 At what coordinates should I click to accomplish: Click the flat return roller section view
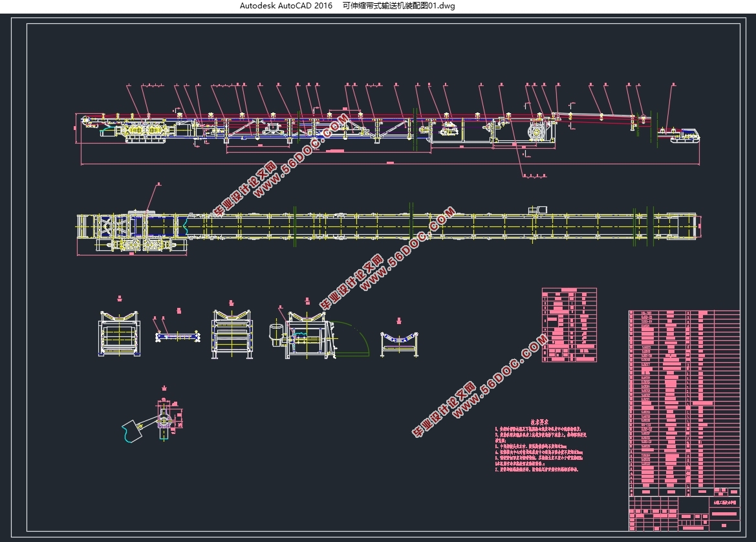[179, 336]
